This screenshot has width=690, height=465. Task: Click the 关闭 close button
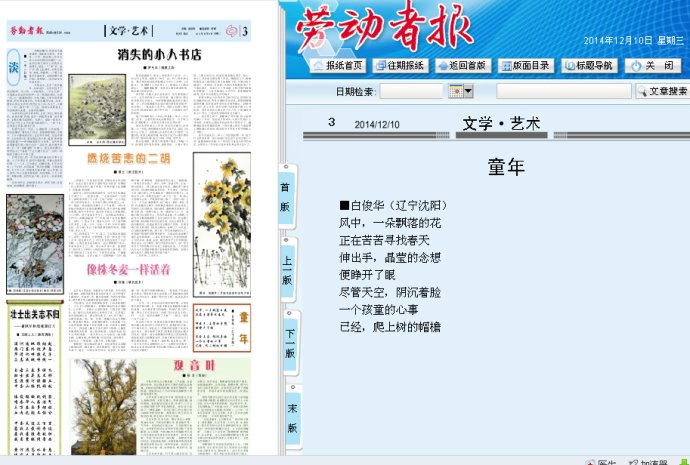coord(653,66)
